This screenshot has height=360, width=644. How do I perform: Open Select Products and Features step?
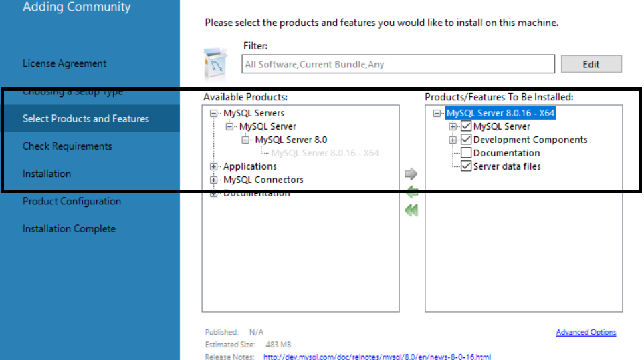90,118
